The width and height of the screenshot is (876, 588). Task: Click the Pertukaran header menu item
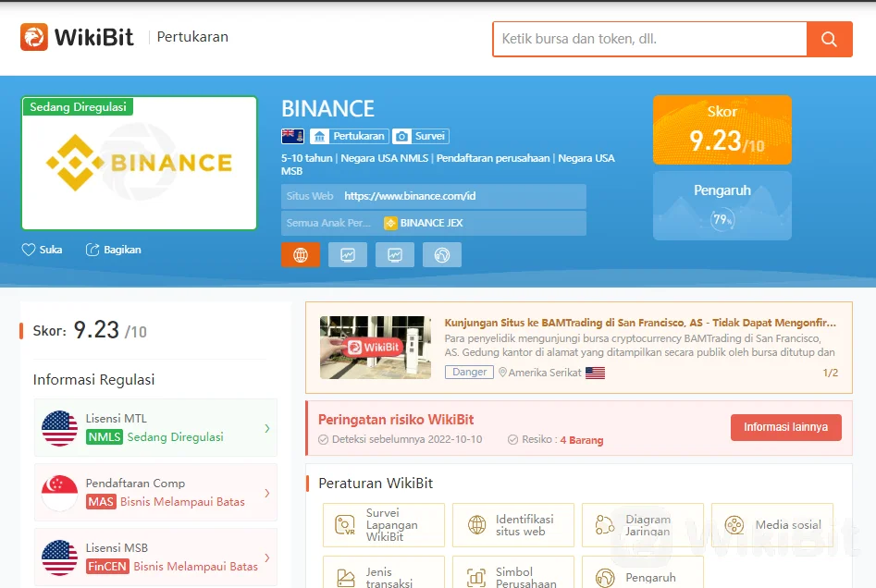(x=192, y=37)
